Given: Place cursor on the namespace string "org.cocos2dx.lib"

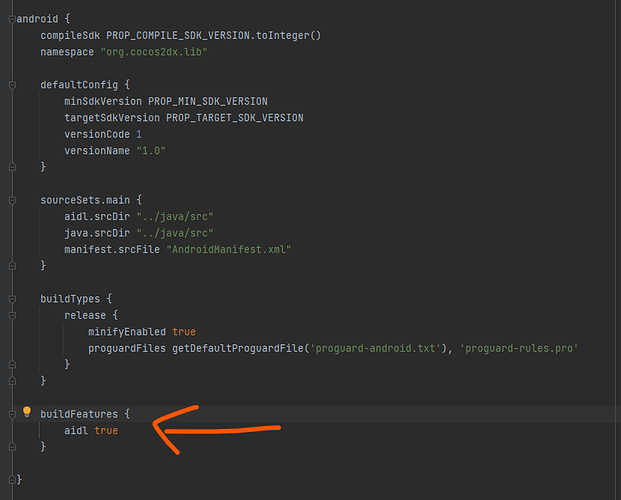Looking at the screenshot, I should pyautogui.click(x=152, y=52).
